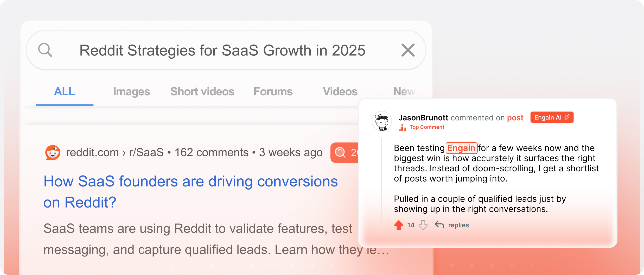Open the post titled How SaaS founders are driving conversions
This screenshot has width=644, height=275.
tap(190, 182)
